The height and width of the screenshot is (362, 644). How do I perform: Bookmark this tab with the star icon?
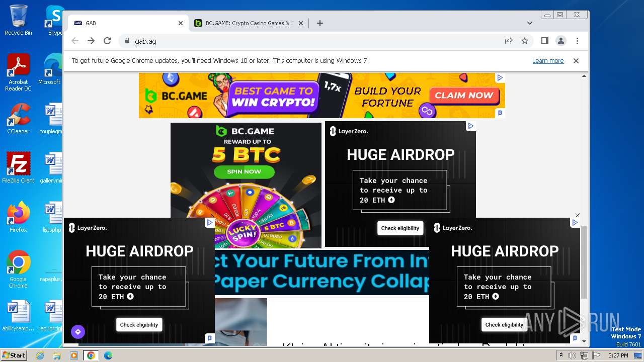tap(525, 41)
